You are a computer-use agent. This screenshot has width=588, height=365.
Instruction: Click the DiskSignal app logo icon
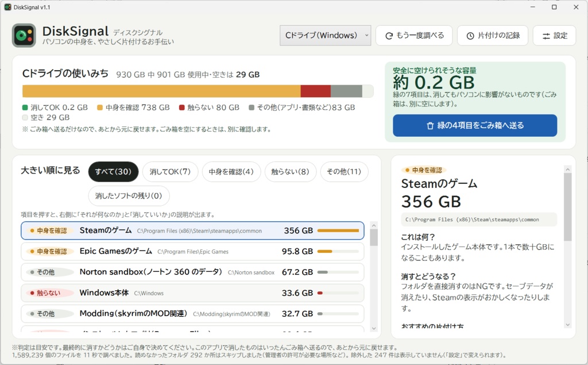[x=24, y=36]
